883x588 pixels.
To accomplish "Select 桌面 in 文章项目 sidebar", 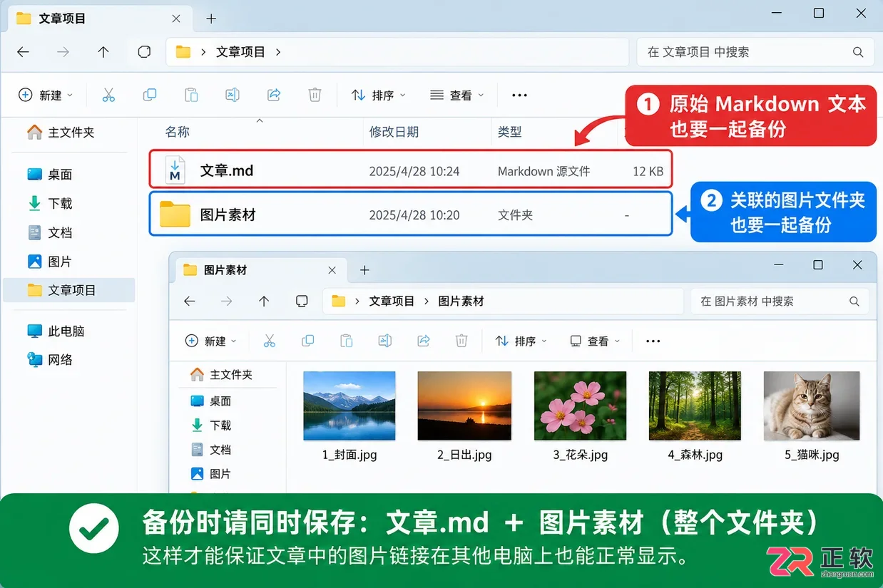I will 50,174.
